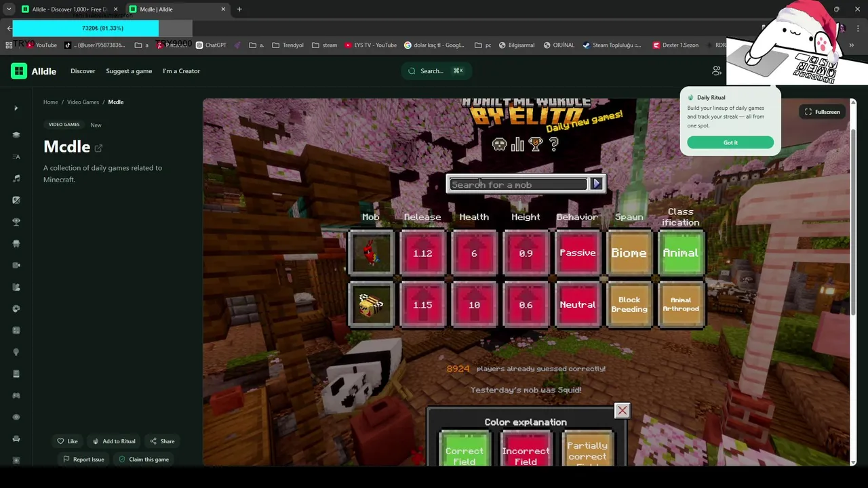868x488 pixels.
Task: Click the Search for a mob field
Action: click(518, 184)
